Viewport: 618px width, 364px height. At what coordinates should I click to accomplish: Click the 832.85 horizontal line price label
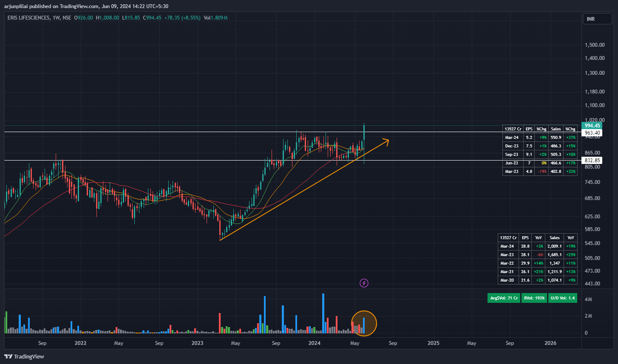click(x=592, y=161)
